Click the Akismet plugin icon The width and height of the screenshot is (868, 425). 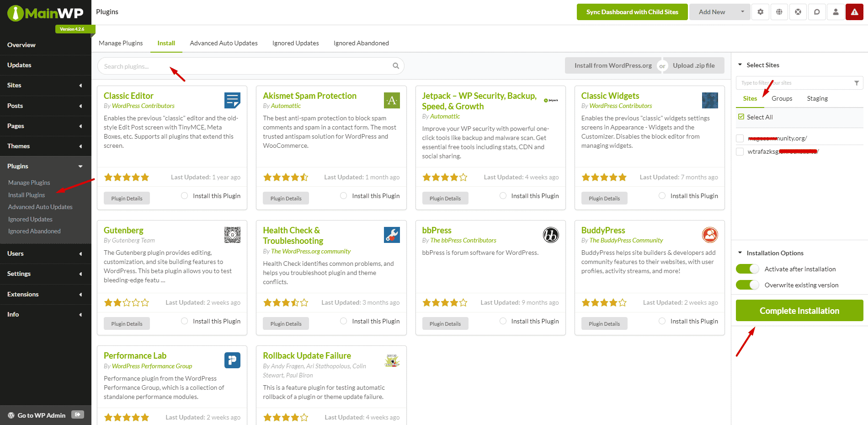click(392, 100)
